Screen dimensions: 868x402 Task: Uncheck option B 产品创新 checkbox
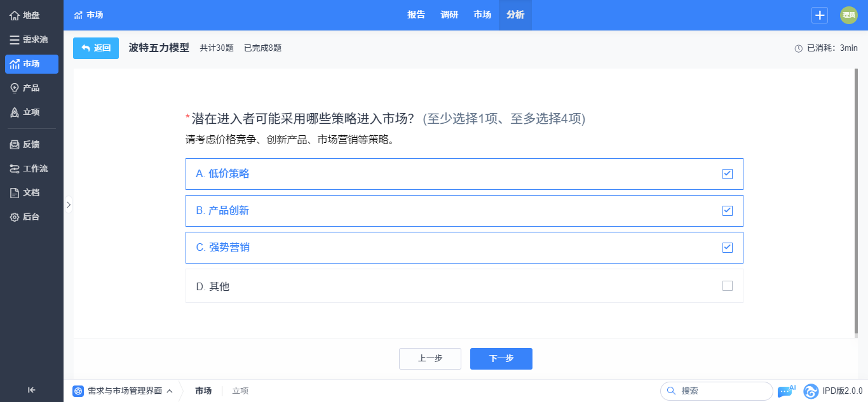click(x=728, y=211)
